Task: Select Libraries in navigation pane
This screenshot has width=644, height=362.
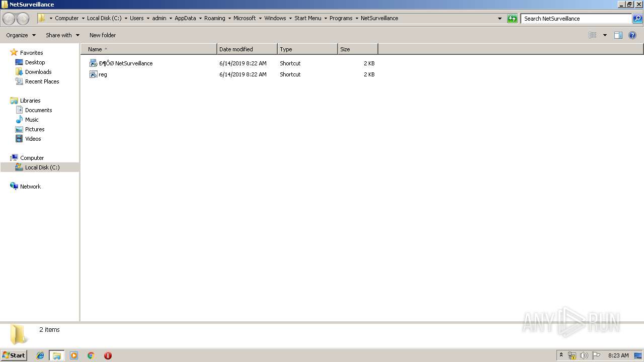Action: point(30,101)
